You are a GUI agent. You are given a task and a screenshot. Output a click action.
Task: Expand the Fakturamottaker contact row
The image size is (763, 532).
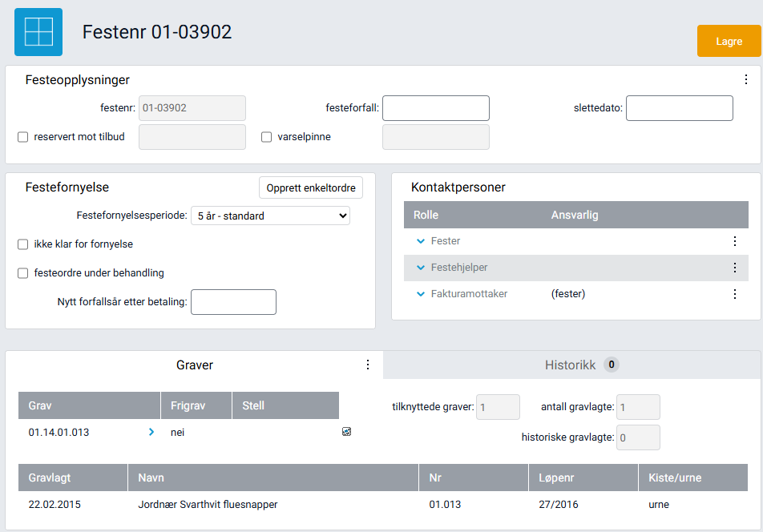point(420,294)
